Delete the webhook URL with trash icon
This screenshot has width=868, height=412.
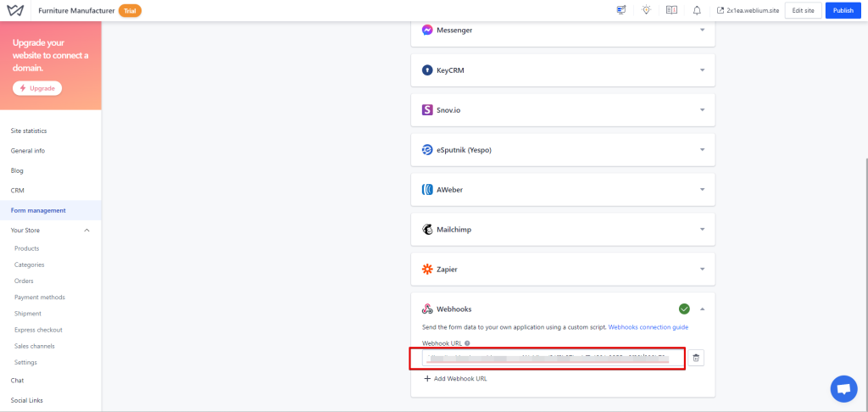[696, 358]
